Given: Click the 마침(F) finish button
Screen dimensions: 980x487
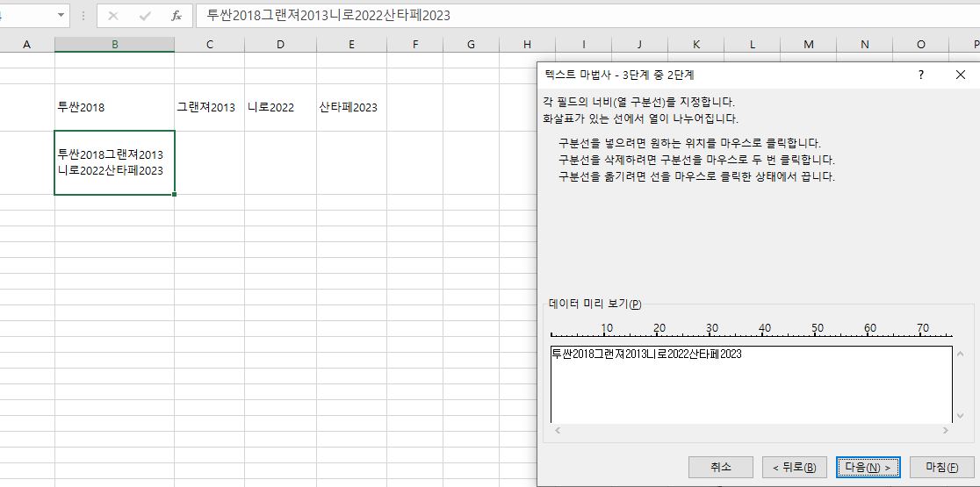Looking at the screenshot, I should pyautogui.click(x=942, y=467).
